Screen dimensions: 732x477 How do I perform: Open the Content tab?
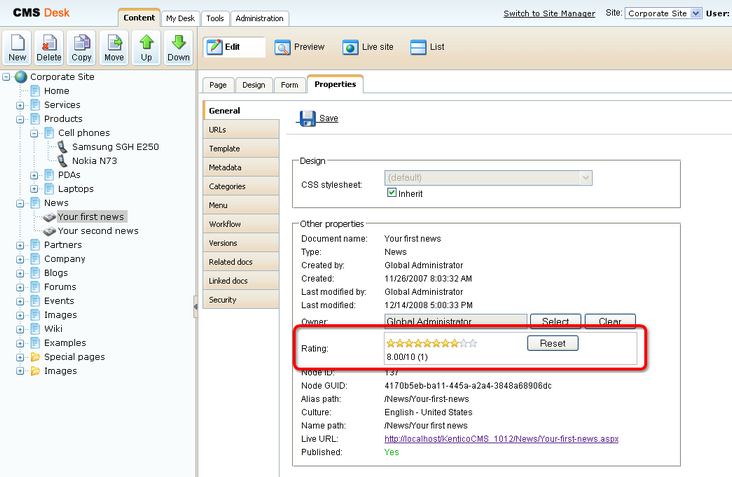pos(139,18)
